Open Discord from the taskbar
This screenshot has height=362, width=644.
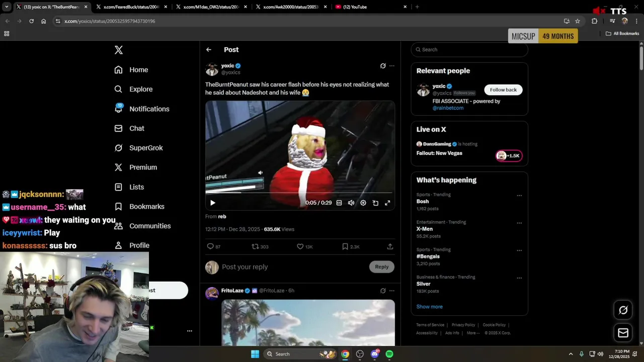(x=374, y=354)
